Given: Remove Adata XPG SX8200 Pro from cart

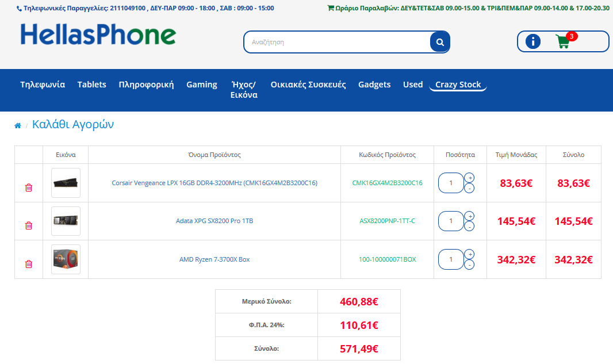Looking at the screenshot, I should pos(29,225).
